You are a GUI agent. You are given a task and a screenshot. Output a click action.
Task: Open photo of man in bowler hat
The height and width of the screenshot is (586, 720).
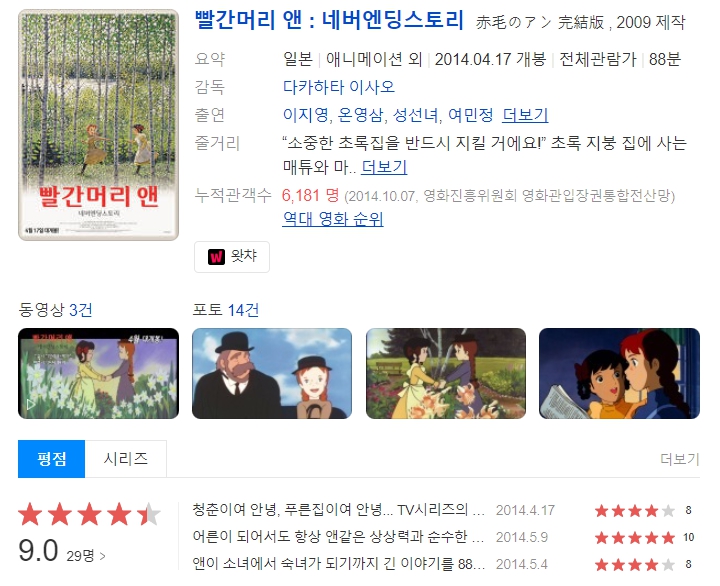(272, 373)
